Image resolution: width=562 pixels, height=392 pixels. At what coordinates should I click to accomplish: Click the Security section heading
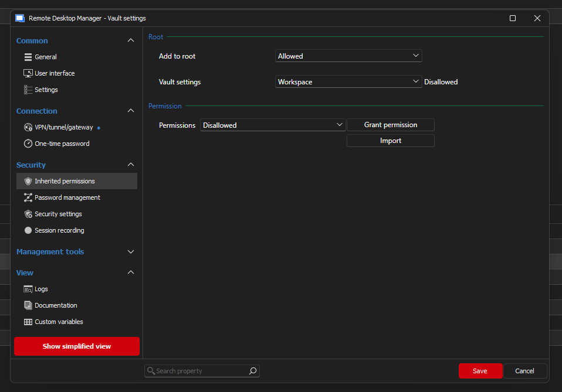click(31, 165)
